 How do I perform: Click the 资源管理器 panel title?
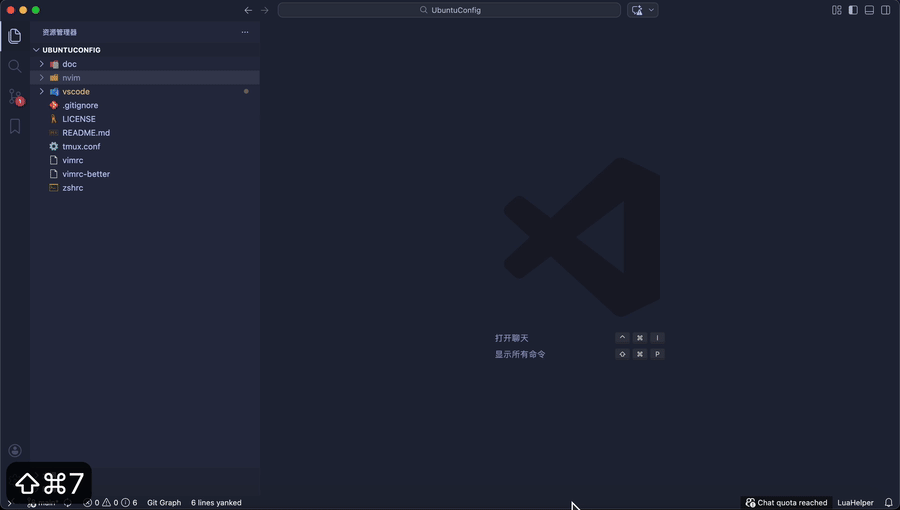[60, 32]
